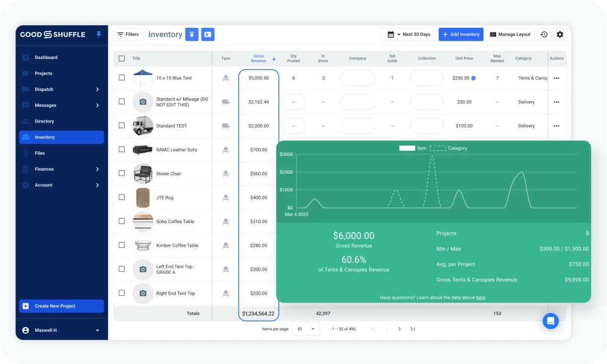Image resolution: width=607 pixels, height=364 pixels.
Task: Check the 10 x 10 Blue Tent checkbox
Action: (x=122, y=78)
